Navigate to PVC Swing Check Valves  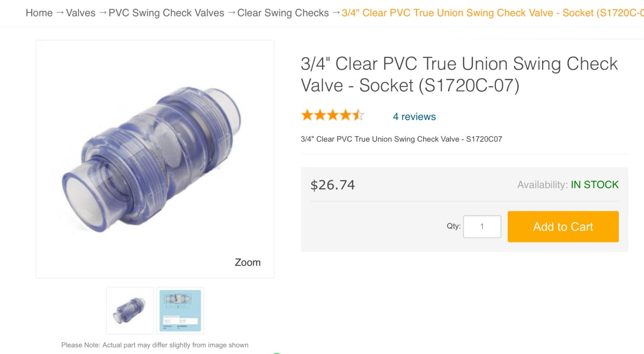[x=166, y=13]
